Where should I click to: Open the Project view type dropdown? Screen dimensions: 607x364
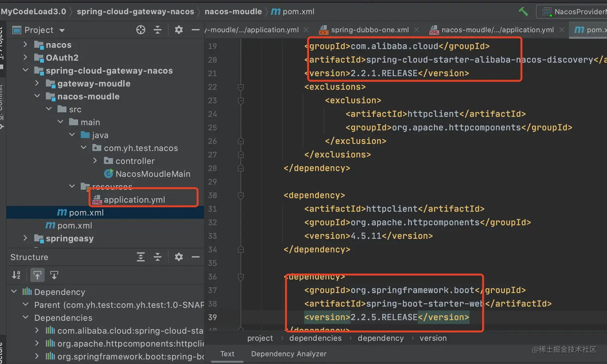(62, 31)
